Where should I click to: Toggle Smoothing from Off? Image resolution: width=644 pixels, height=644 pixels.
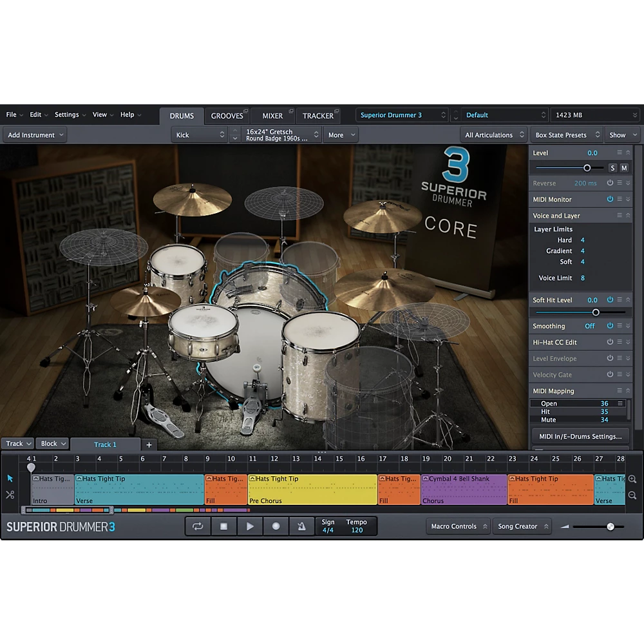pos(589,326)
